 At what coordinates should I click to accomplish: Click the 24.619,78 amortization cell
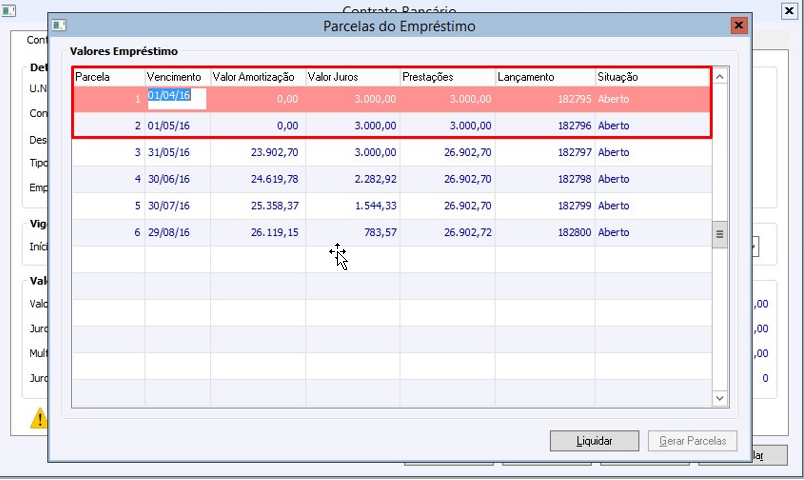[x=258, y=179]
